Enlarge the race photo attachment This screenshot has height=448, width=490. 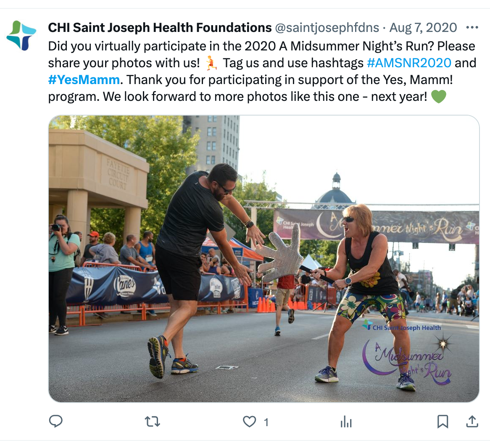coord(264,259)
